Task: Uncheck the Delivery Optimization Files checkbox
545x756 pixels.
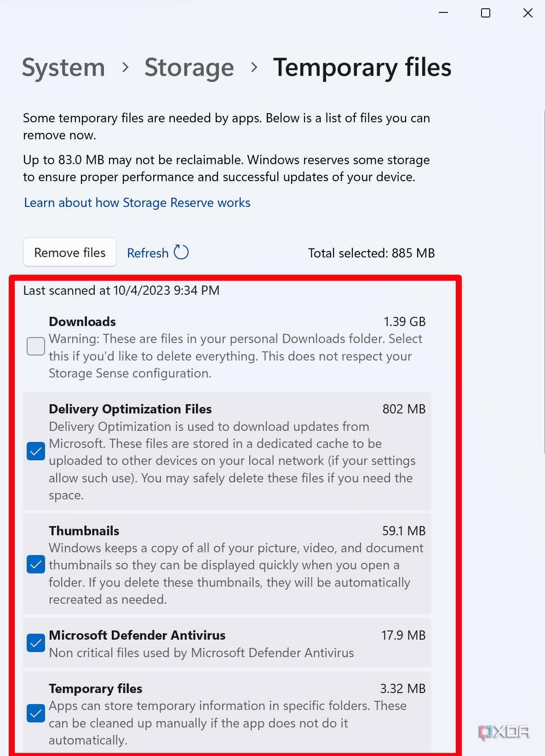Action: pyautogui.click(x=36, y=452)
